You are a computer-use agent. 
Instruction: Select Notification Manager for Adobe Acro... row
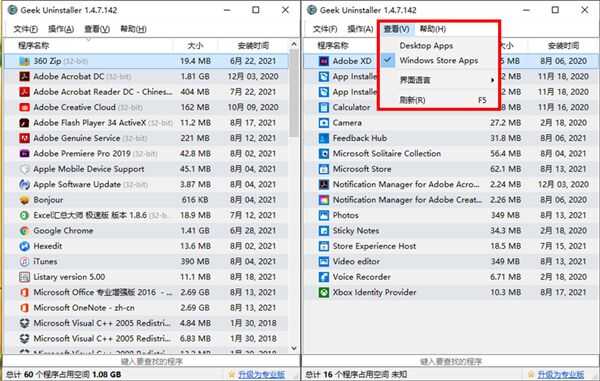(x=451, y=184)
